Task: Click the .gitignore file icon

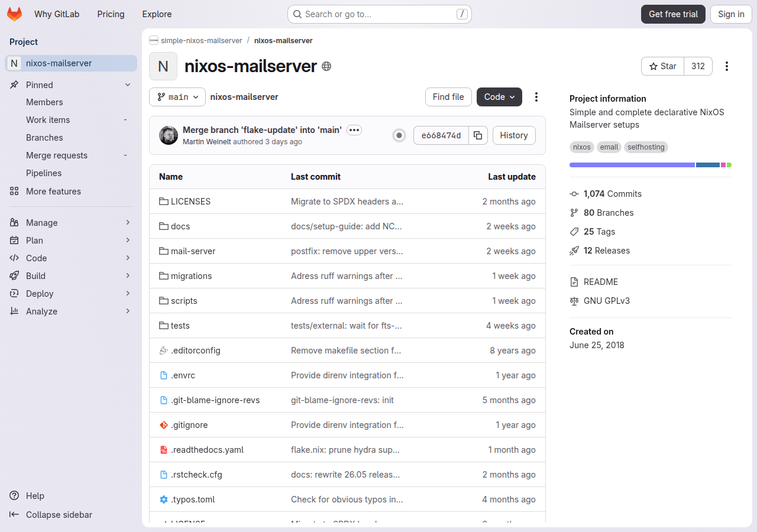Action: coord(164,425)
